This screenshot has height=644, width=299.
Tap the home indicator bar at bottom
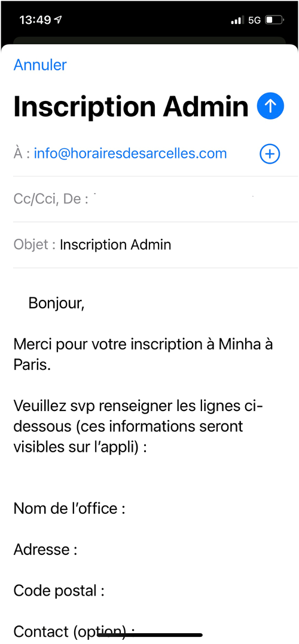click(149, 635)
